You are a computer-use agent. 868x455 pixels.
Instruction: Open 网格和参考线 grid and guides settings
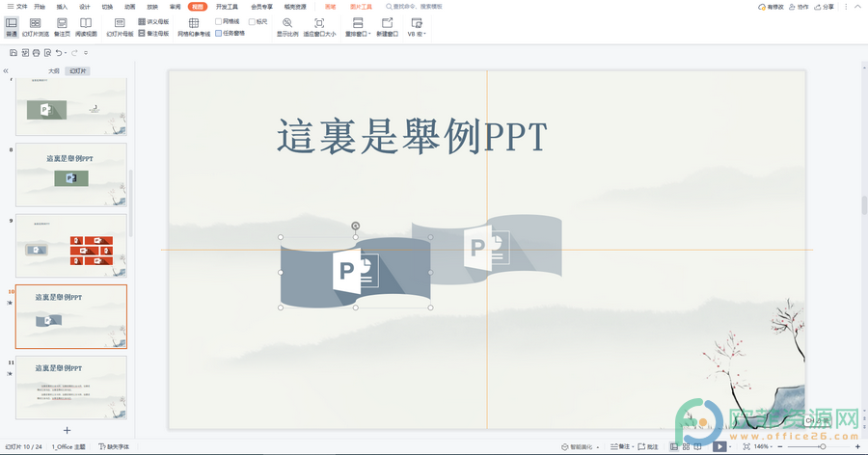click(x=194, y=27)
